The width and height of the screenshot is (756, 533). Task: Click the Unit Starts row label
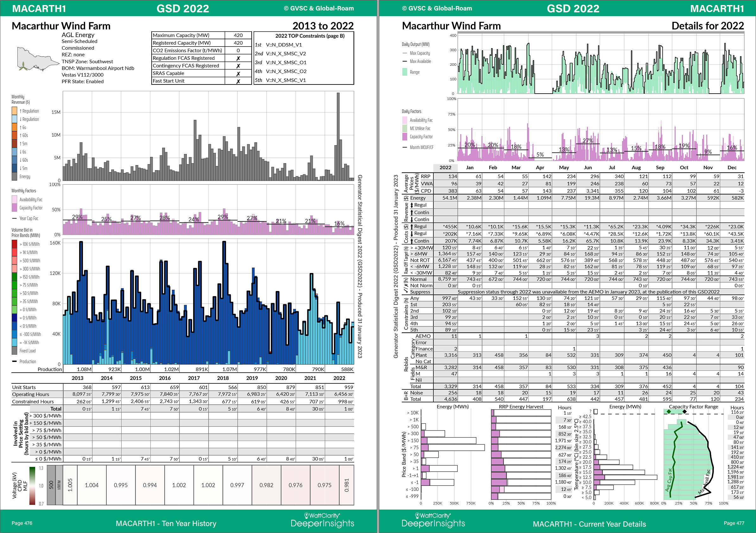click(x=24, y=387)
